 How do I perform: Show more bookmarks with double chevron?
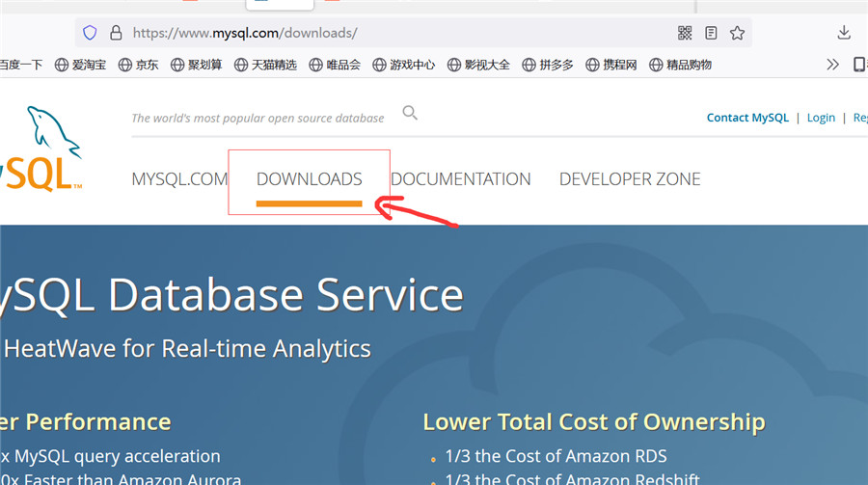832,65
